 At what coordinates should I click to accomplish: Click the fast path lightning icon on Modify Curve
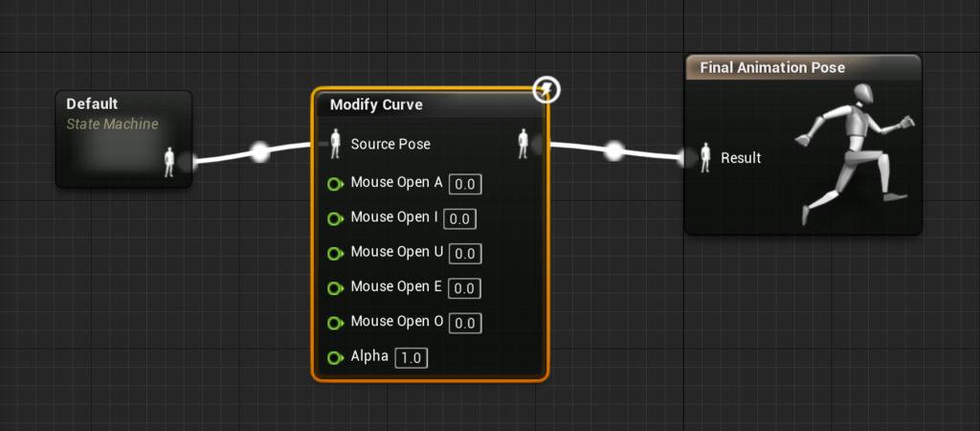[x=546, y=90]
